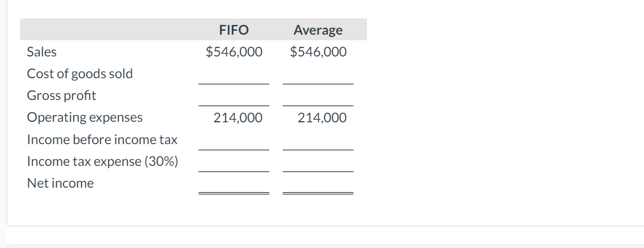Click the FIFO Cost of goods sold blank
The image size is (644, 248).
click(234, 74)
